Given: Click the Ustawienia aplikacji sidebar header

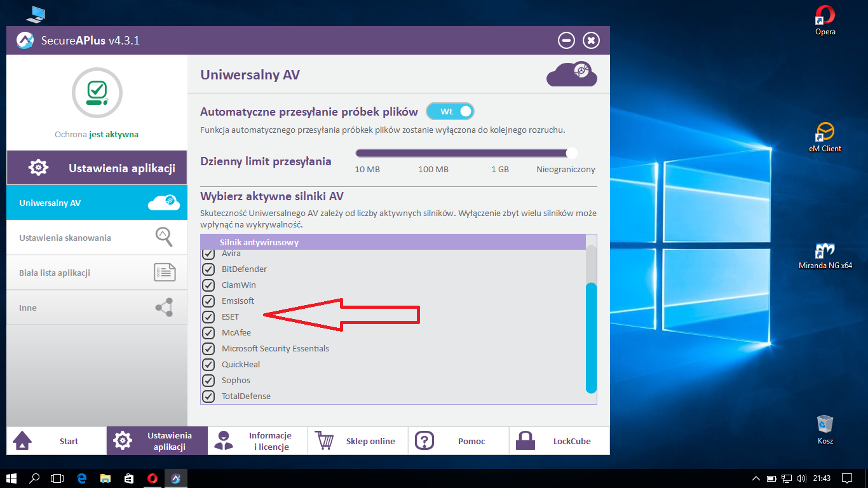Looking at the screenshot, I should (97, 168).
